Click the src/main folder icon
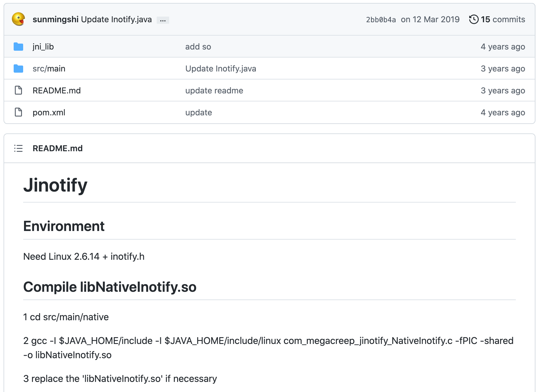536x392 pixels. coord(18,68)
